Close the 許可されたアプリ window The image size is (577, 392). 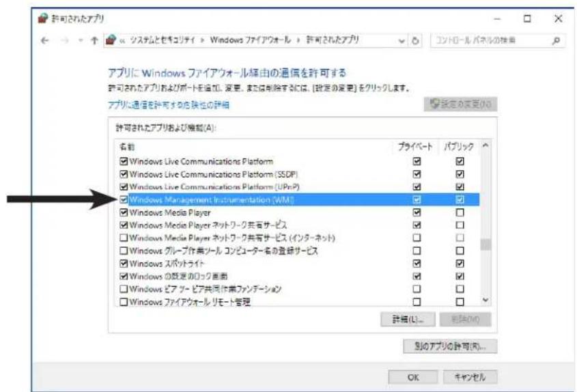click(559, 18)
